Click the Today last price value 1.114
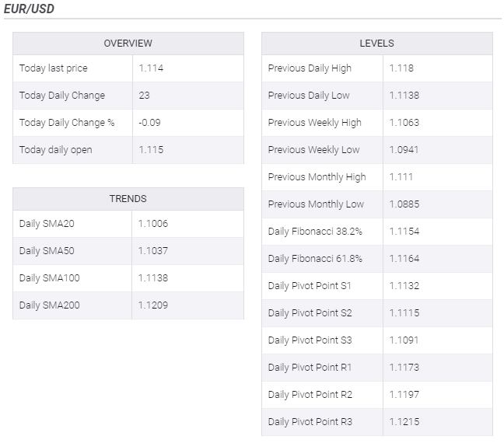This screenshot has height=443, width=504. (x=151, y=68)
